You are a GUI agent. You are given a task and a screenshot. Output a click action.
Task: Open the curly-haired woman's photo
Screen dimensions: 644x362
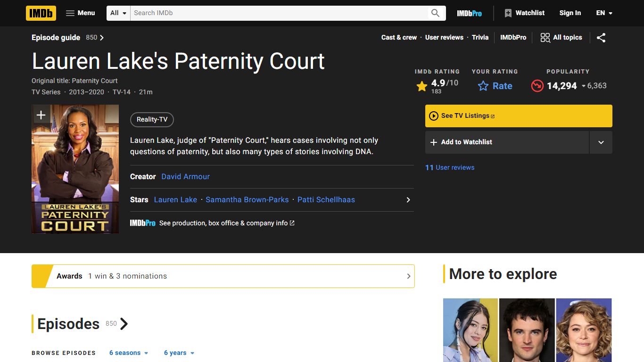584,330
